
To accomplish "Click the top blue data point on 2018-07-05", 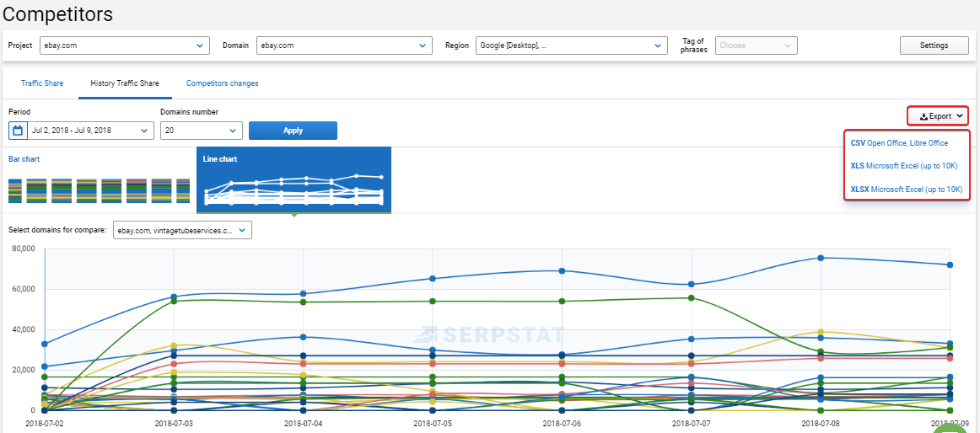I will (433, 278).
